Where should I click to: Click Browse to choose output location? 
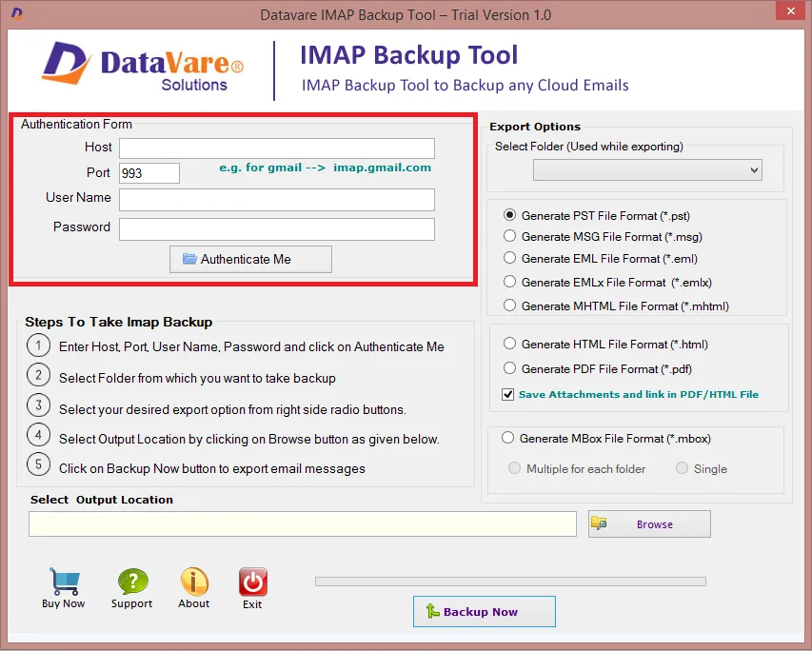649,524
